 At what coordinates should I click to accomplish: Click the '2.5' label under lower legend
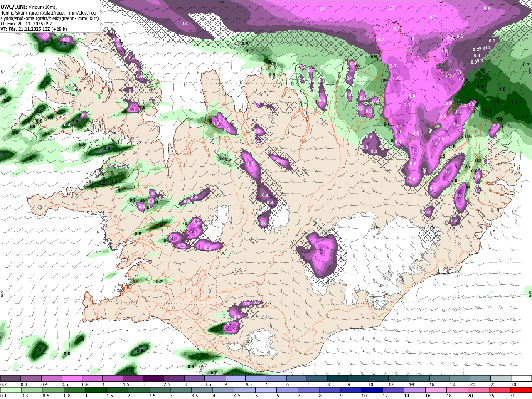(153, 396)
